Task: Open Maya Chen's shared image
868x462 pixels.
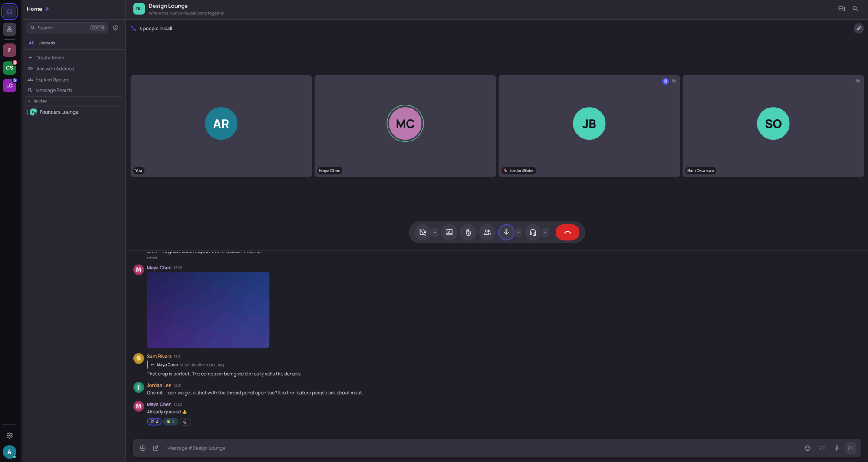Action: [208, 310]
